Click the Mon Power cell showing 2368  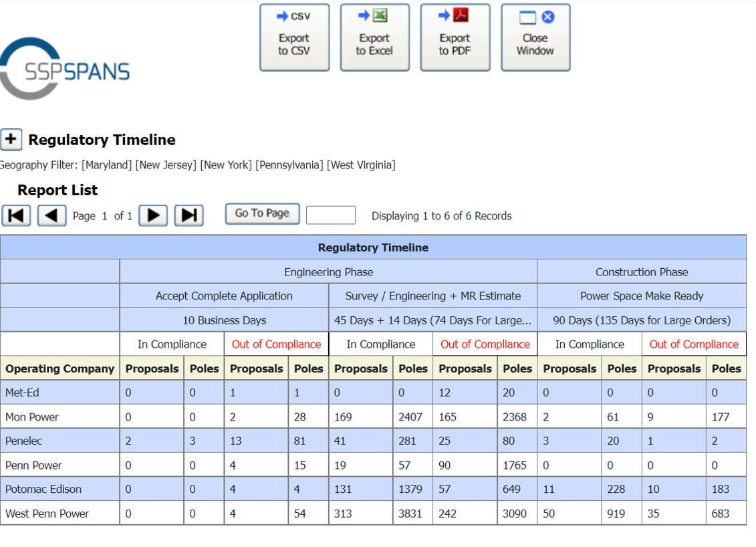pos(517,417)
